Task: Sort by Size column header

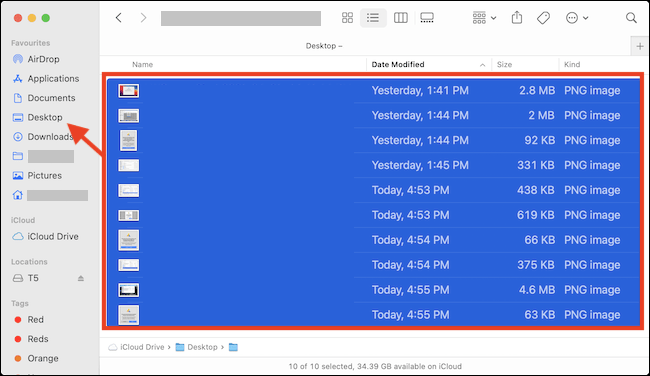Action: tap(504, 65)
